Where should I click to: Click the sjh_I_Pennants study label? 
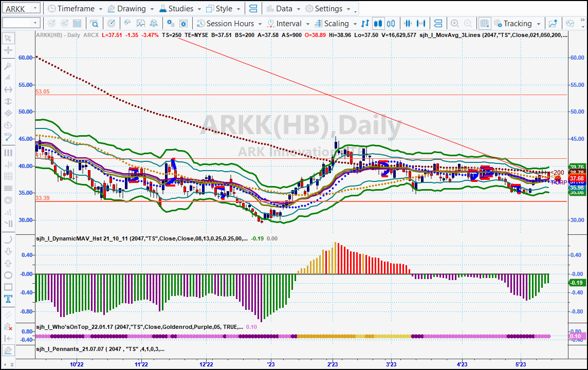[x=100, y=349]
